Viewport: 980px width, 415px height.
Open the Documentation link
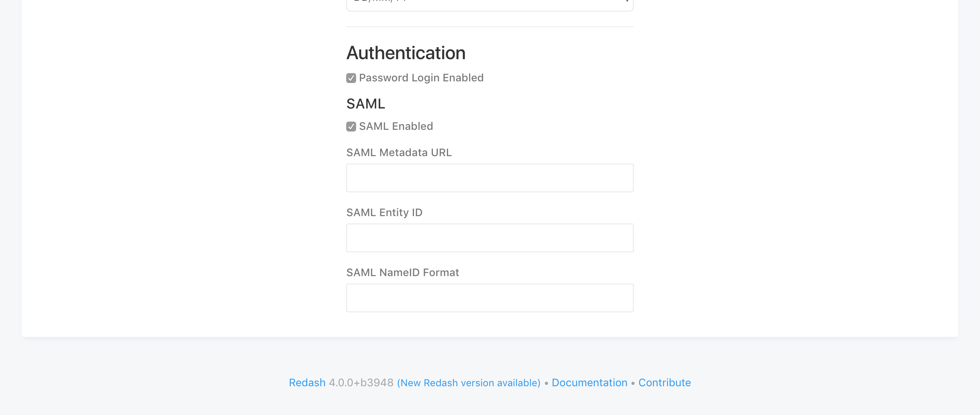(x=589, y=383)
